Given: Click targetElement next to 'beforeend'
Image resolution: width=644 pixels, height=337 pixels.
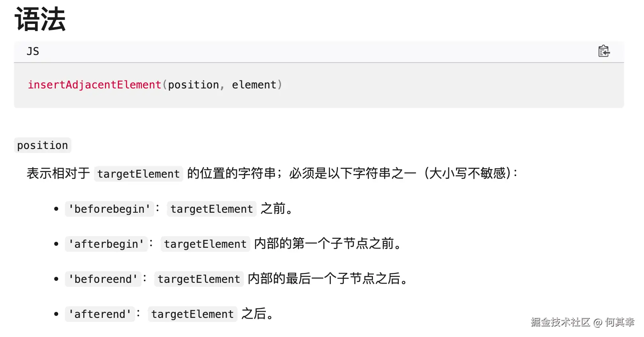Looking at the screenshot, I should coord(199,279).
